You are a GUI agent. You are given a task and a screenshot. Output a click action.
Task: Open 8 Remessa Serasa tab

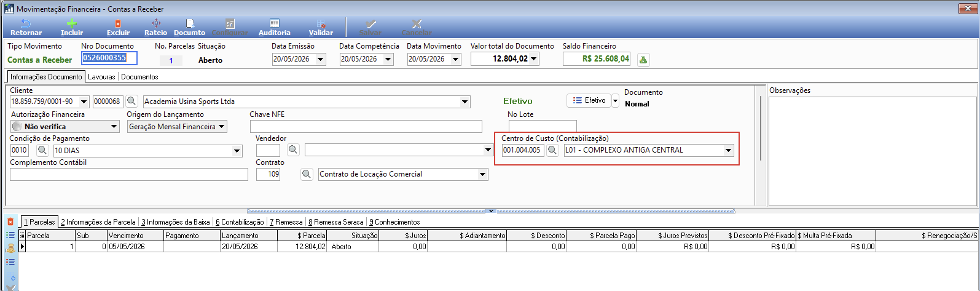point(336,222)
